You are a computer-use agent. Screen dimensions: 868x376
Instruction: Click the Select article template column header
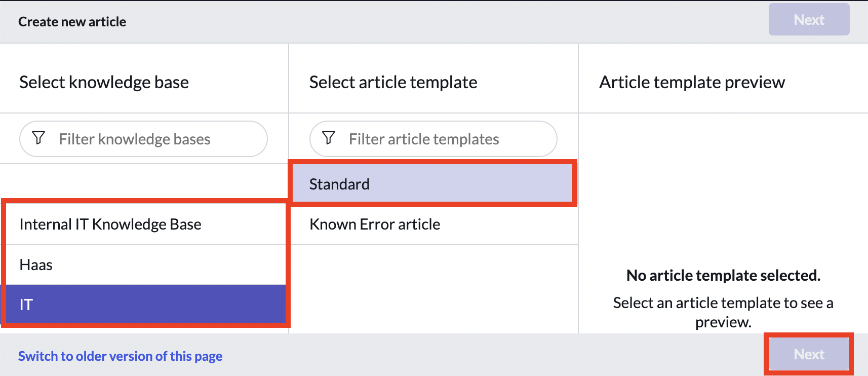pyautogui.click(x=393, y=82)
